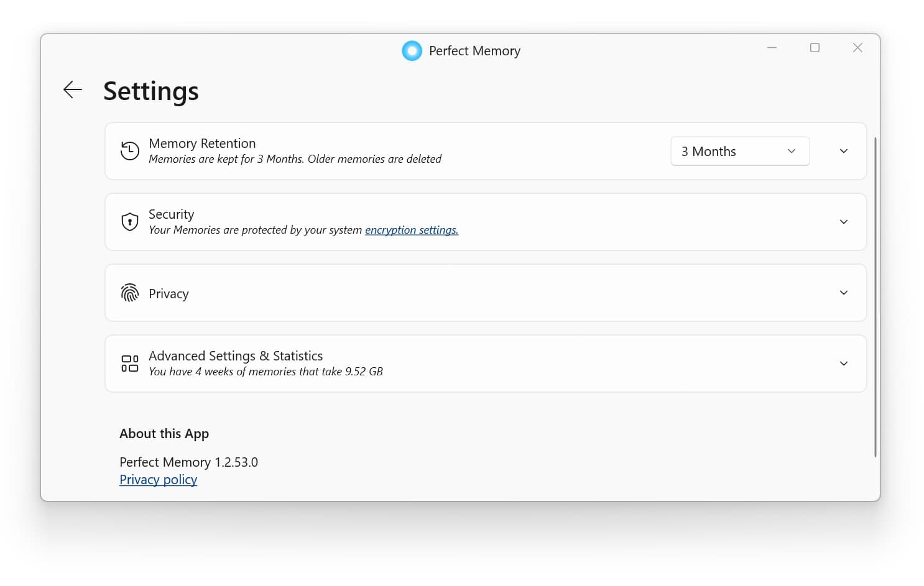Select the Privacy row label

tap(169, 294)
